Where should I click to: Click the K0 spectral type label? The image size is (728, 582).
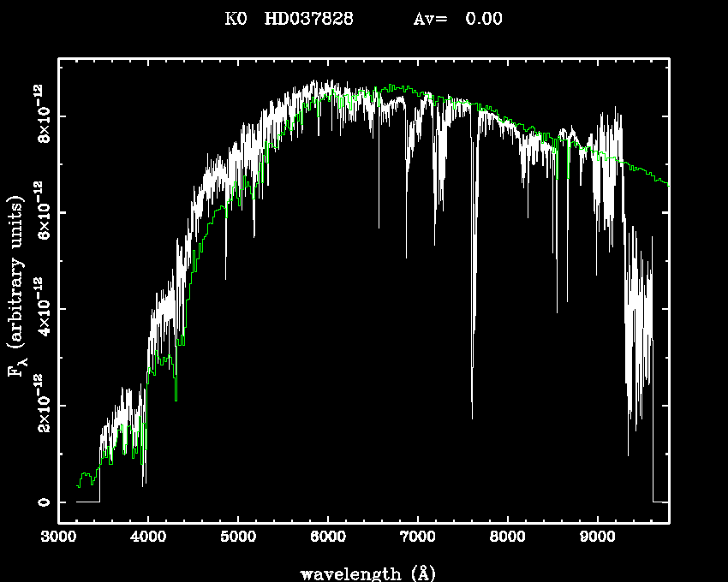[x=236, y=19]
